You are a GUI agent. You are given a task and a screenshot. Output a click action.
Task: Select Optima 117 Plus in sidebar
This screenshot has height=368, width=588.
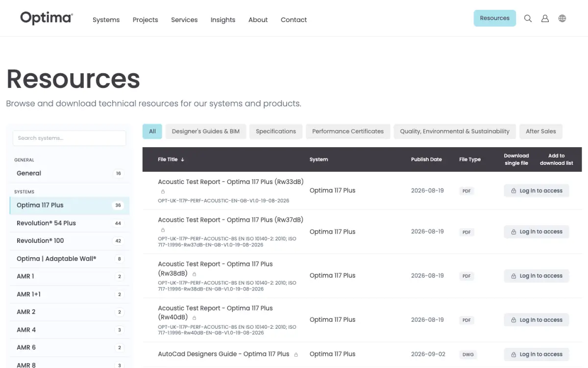70,206
